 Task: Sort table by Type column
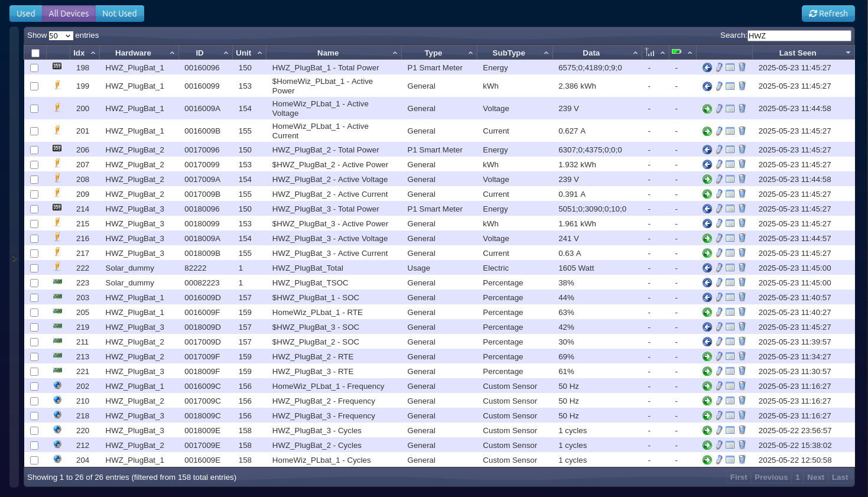(x=439, y=53)
